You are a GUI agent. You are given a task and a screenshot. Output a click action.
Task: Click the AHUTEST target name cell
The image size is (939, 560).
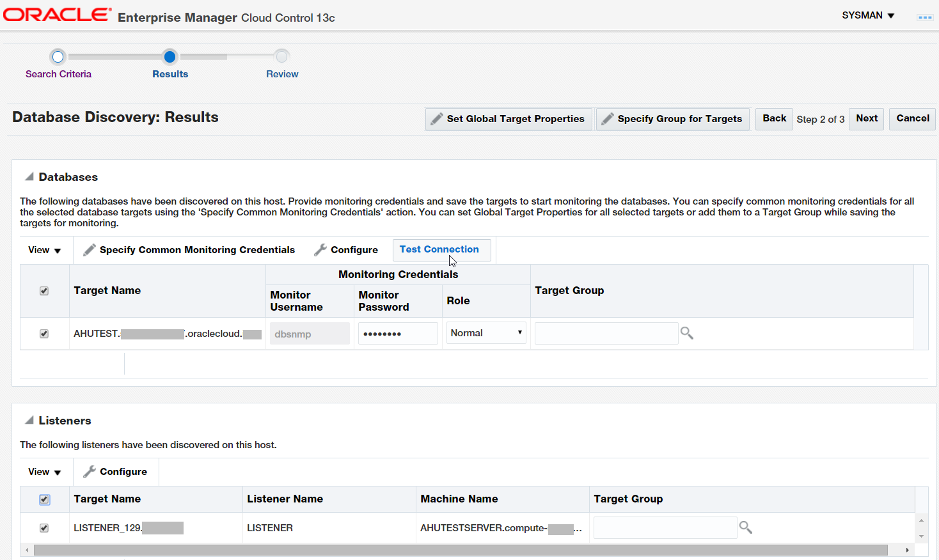click(x=168, y=334)
